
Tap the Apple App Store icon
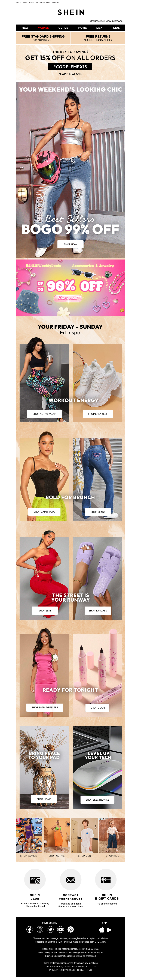point(102,929)
